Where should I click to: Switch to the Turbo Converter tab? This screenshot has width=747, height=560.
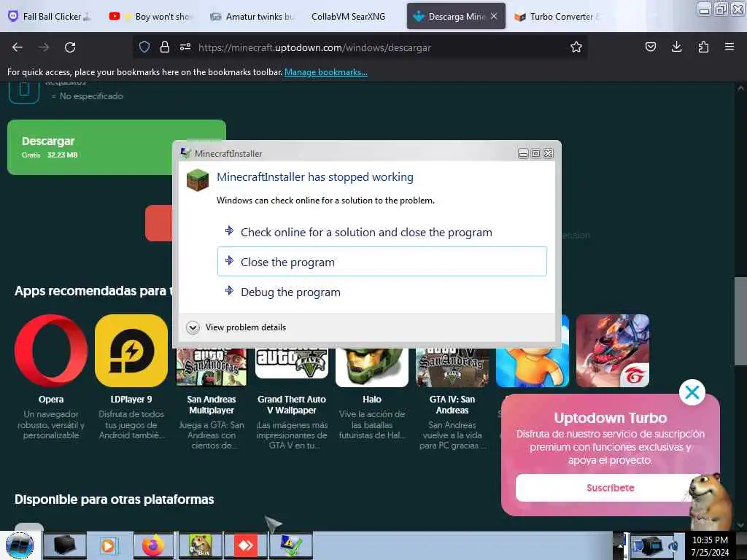click(x=557, y=16)
